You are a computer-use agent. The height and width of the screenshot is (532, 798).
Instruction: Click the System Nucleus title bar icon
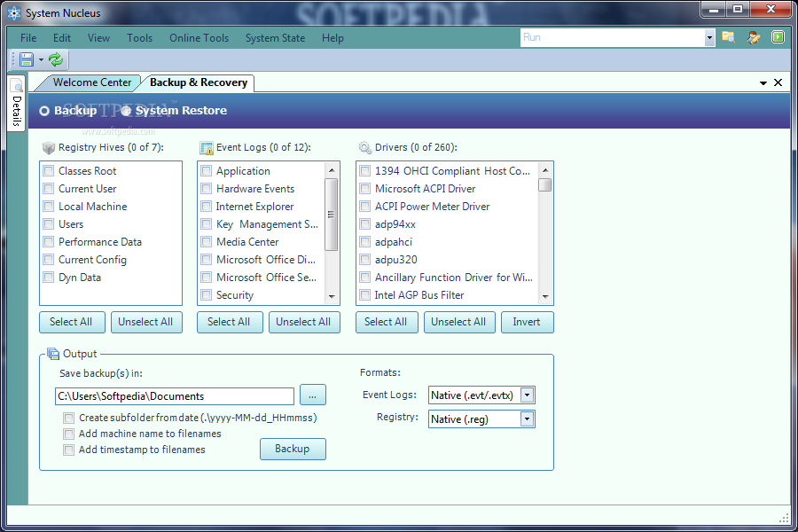tap(14, 13)
